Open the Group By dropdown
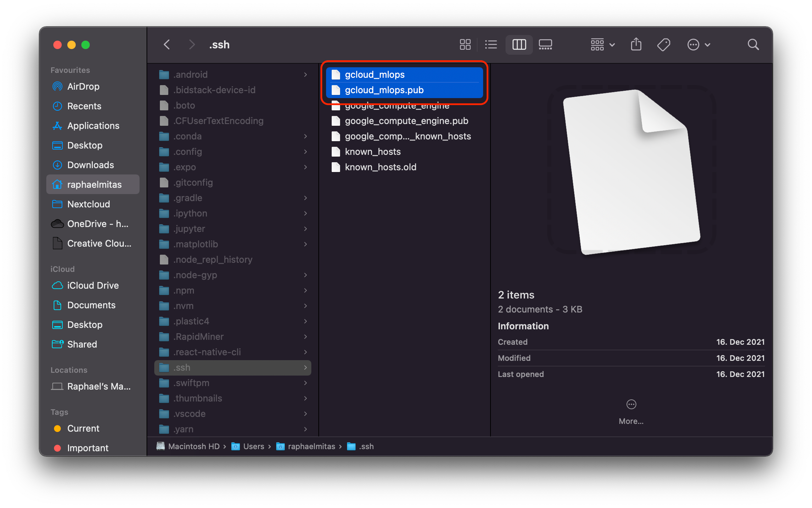Viewport: 812px width, 508px height. coord(602,44)
